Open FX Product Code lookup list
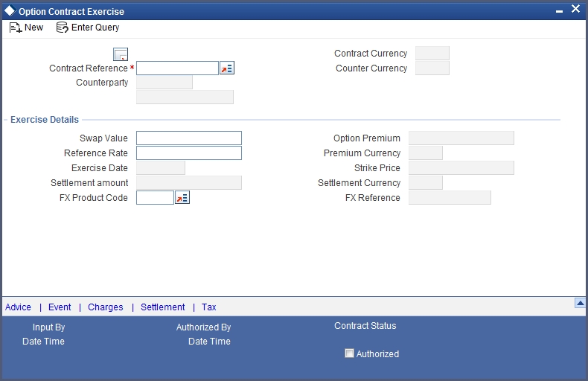This screenshot has height=381, width=588. [182, 198]
